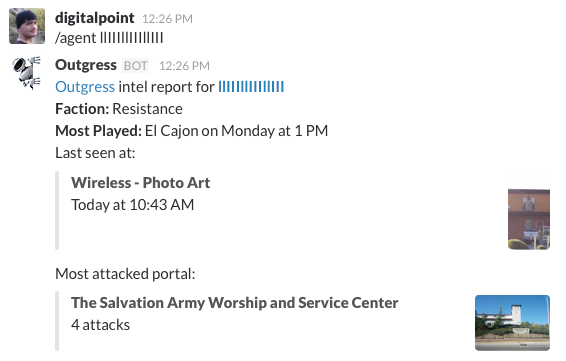Click the 12:26 PM timestamp beside digitalpoint
The height and width of the screenshot is (361, 566).
[x=167, y=19]
